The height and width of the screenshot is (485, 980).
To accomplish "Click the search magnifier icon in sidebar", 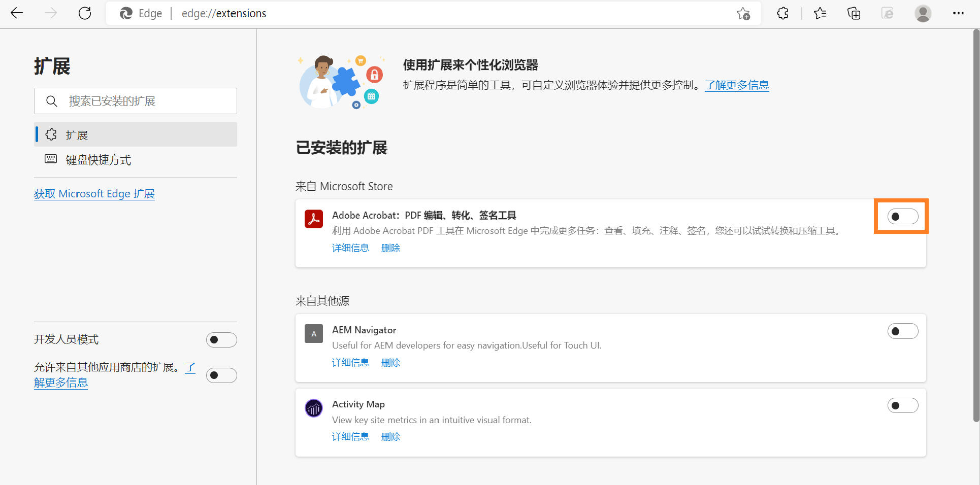I will (51, 101).
